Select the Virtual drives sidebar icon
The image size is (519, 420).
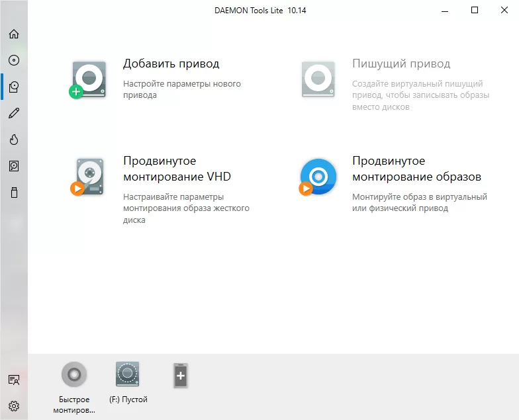tap(14, 87)
